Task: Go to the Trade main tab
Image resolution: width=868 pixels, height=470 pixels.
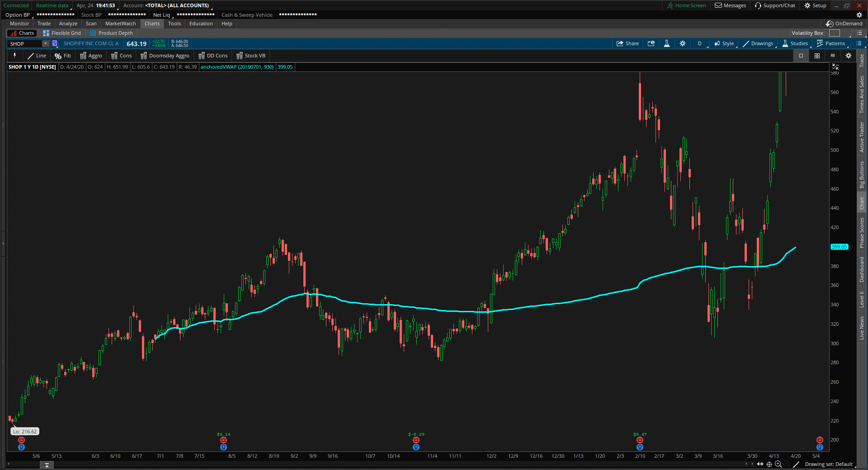Action: click(x=44, y=23)
